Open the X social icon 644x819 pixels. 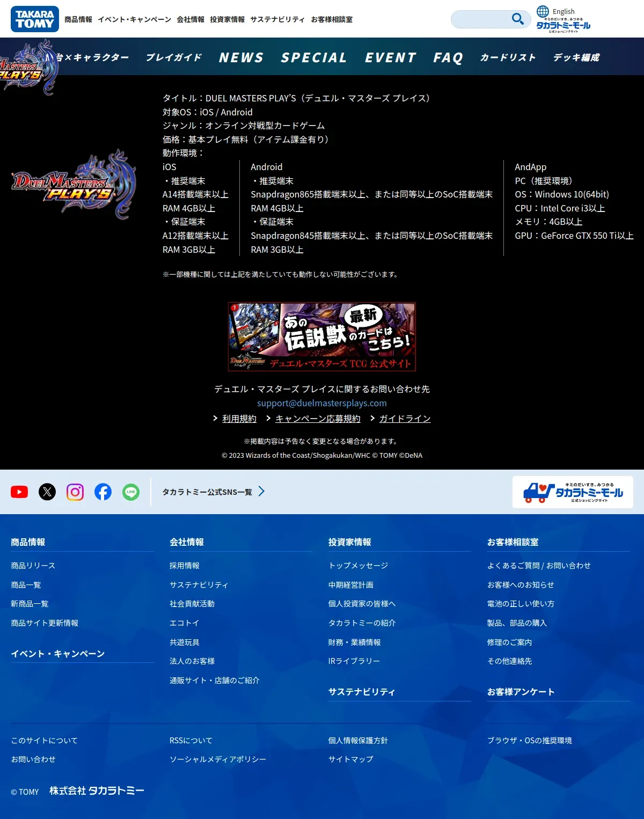coord(47,492)
